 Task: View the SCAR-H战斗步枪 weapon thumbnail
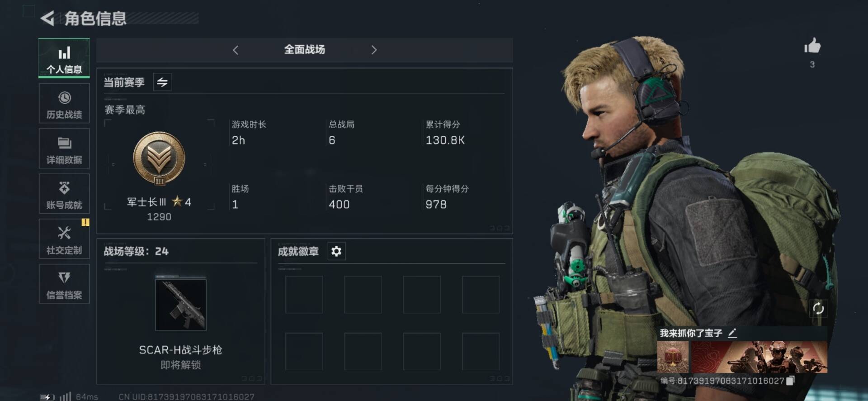(x=181, y=305)
